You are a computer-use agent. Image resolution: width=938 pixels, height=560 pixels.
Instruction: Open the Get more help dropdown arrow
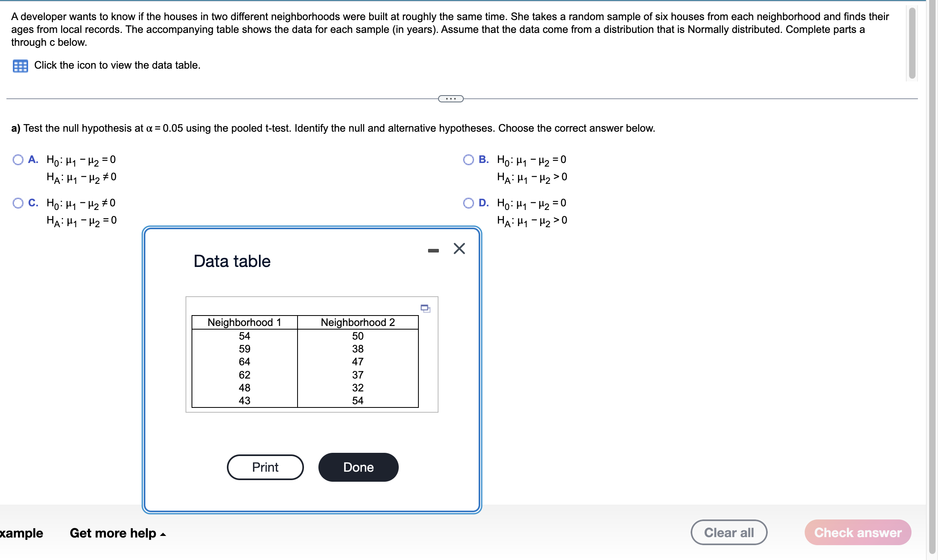pyautogui.click(x=163, y=535)
